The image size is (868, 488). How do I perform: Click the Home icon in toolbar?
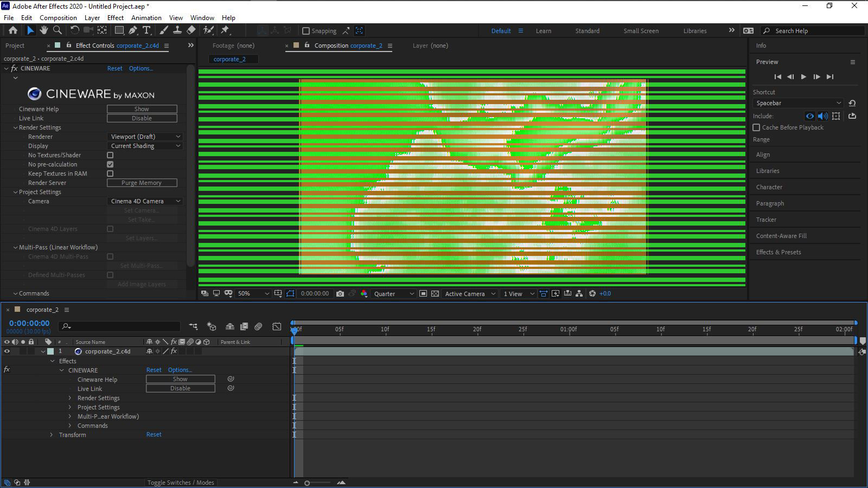(13, 30)
